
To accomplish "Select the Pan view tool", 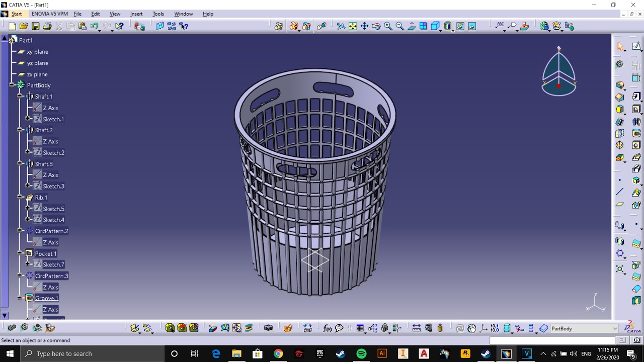I will point(364,26).
